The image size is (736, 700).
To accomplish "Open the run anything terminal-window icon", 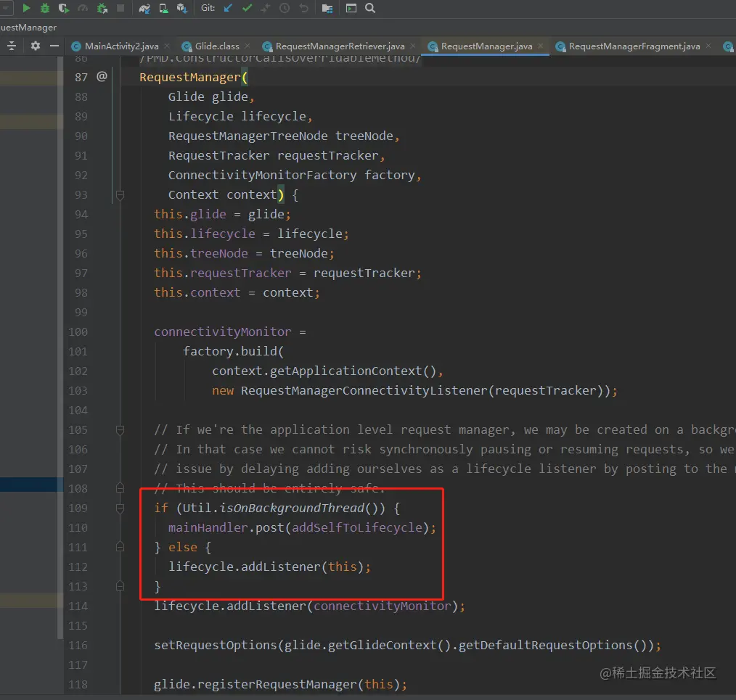I will [x=351, y=8].
